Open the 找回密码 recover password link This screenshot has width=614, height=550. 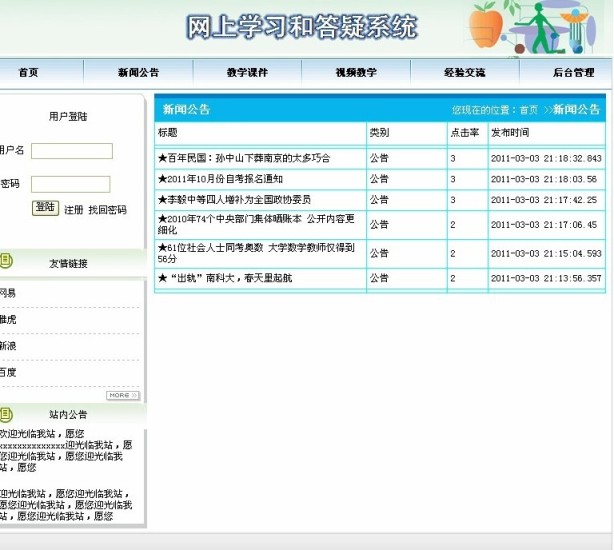coord(108,210)
